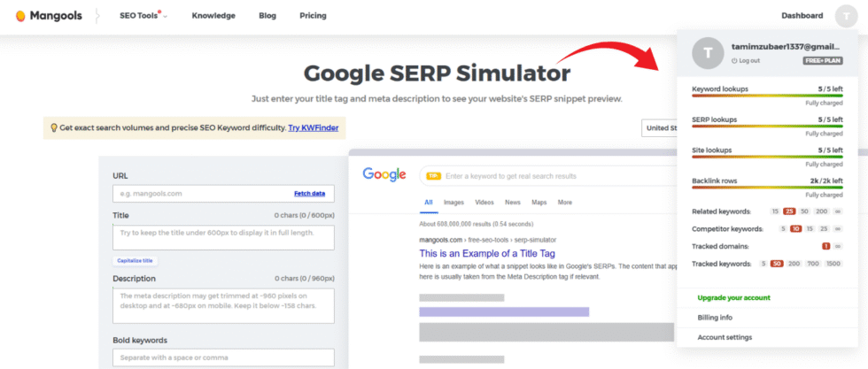Open Account settings in the panel

pos(725,337)
